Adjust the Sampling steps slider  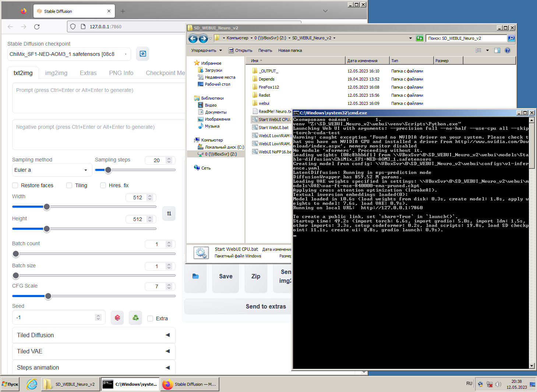135,170
